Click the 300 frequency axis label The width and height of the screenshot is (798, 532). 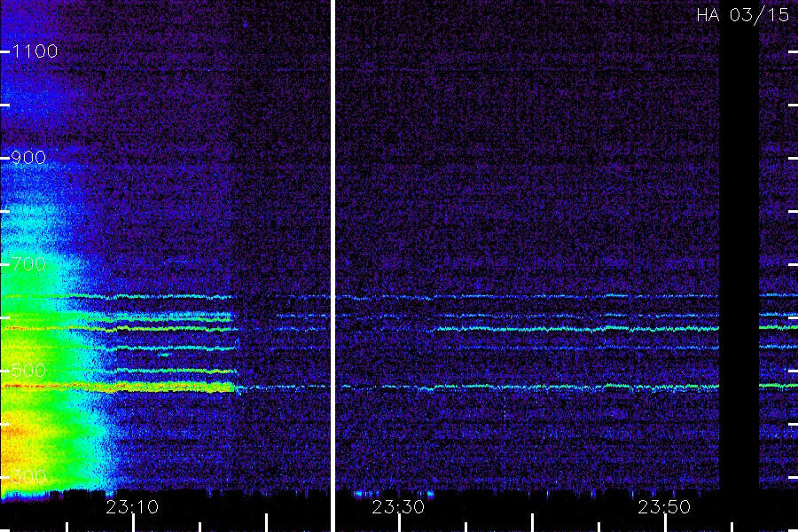point(28,477)
